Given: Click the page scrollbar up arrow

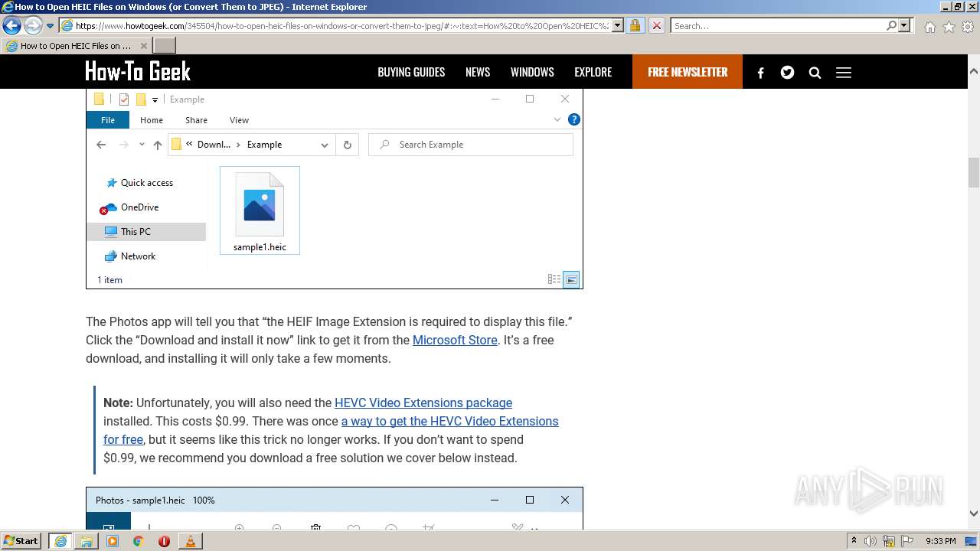Looking at the screenshot, I should pyautogui.click(x=974, y=72).
